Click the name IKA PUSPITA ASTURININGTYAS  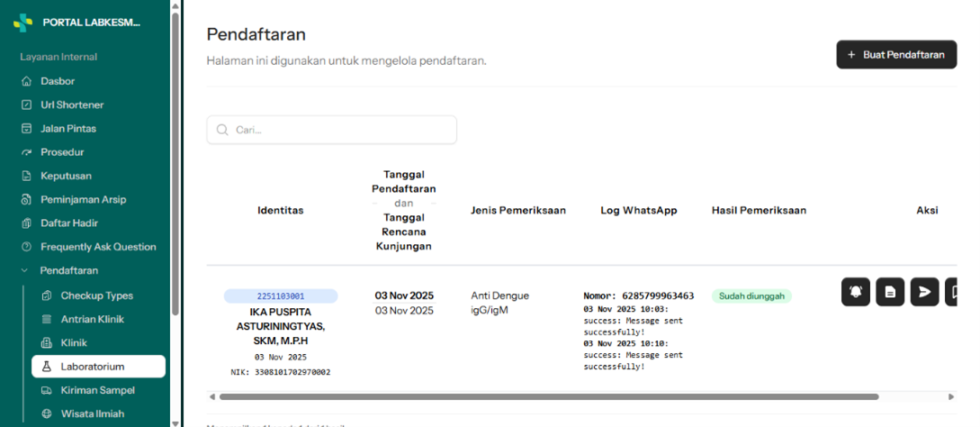281,326
